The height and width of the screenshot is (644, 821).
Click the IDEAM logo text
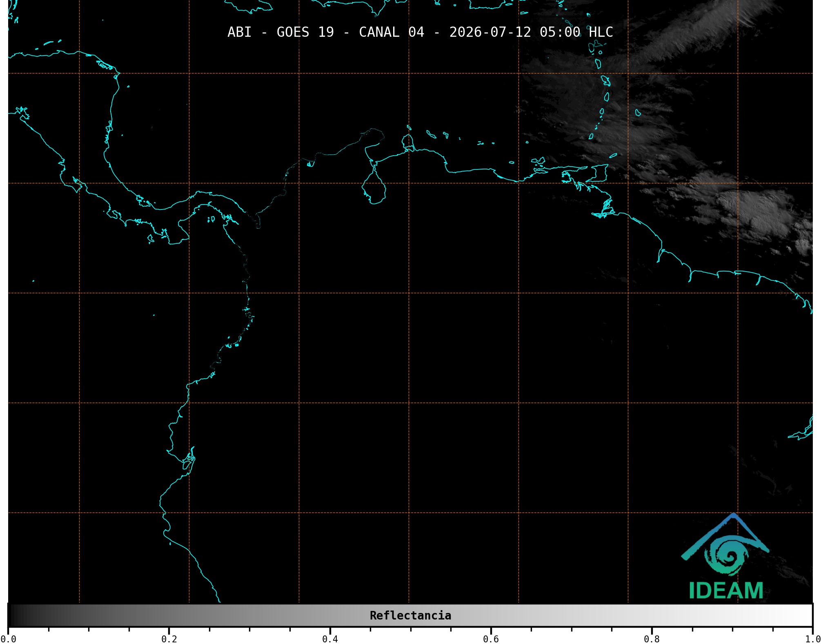[726, 591]
